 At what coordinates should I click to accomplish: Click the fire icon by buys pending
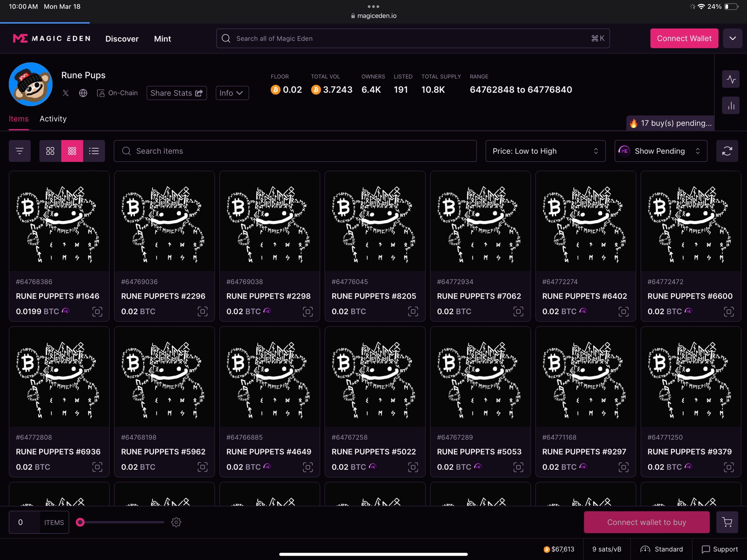pos(634,123)
